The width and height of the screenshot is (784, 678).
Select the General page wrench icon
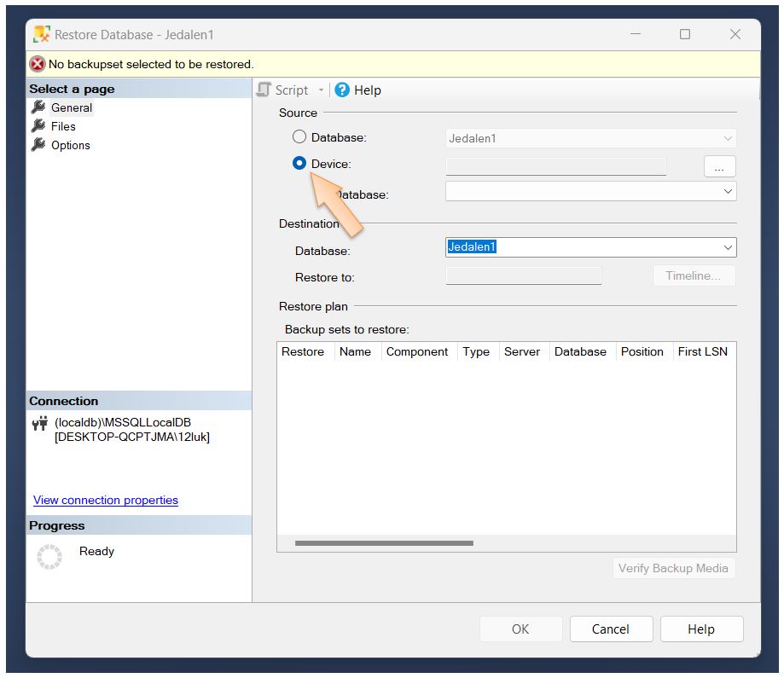point(38,107)
